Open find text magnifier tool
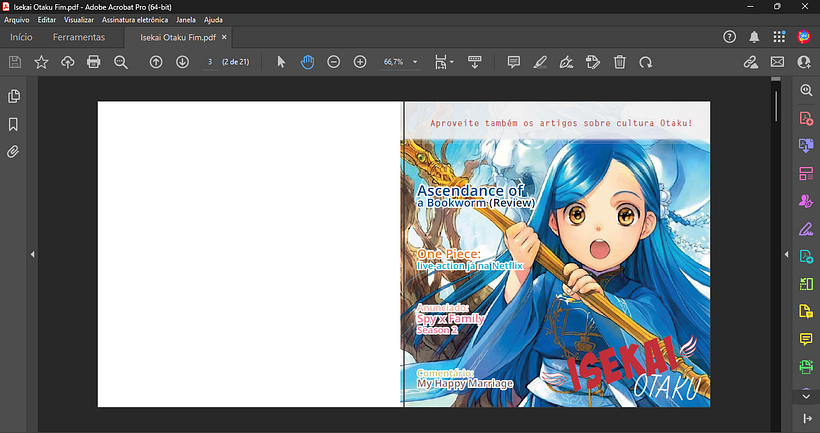 (x=121, y=62)
